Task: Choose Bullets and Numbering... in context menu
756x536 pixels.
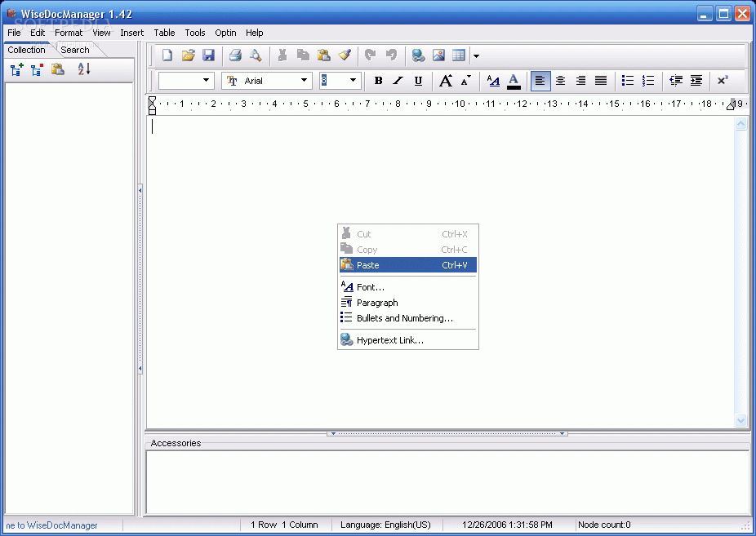Action: tap(408, 318)
